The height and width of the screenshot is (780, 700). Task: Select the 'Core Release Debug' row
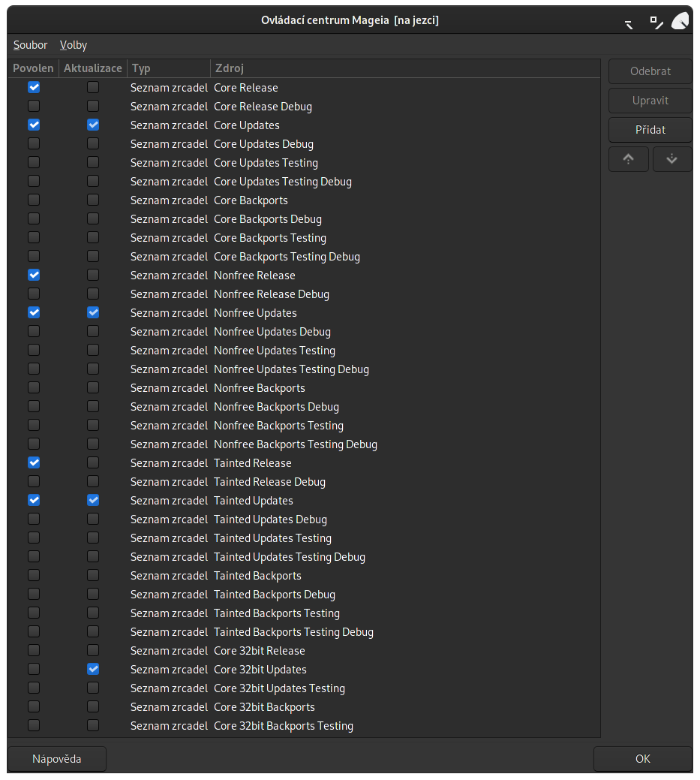305,107
